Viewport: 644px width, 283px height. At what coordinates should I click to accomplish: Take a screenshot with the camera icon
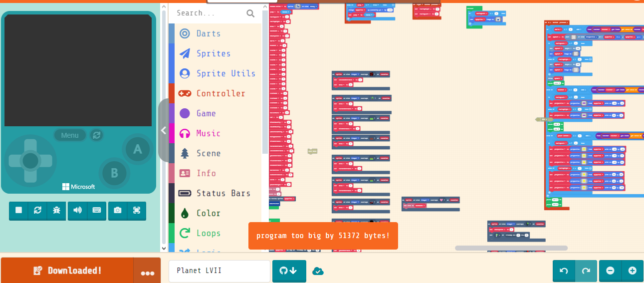point(118,211)
